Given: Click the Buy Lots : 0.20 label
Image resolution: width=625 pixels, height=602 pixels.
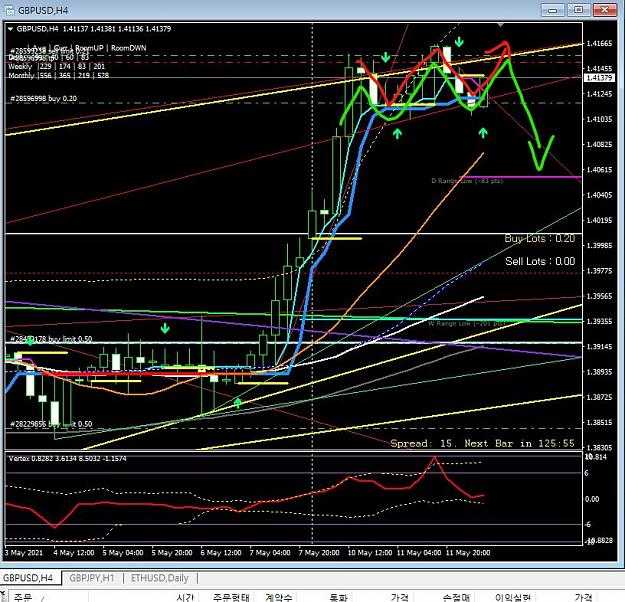Looking at the screenshot, I should 540,239.
